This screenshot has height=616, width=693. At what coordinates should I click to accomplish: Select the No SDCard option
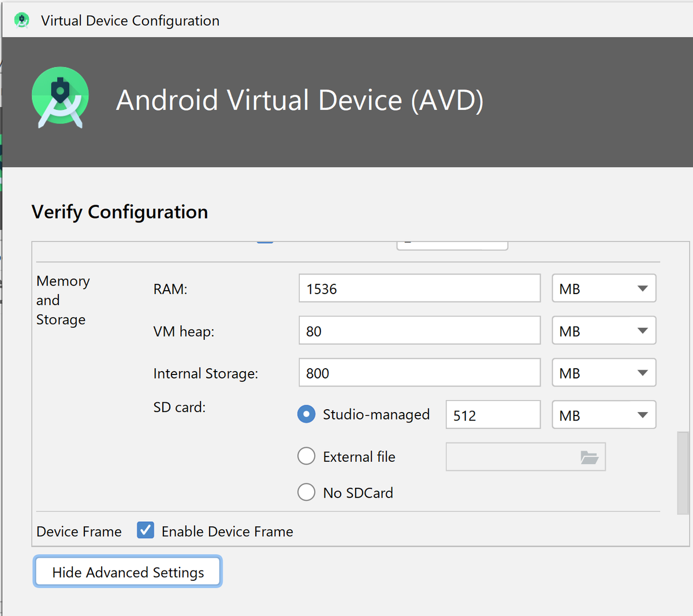pyautogui.click(x=306, y=492)
